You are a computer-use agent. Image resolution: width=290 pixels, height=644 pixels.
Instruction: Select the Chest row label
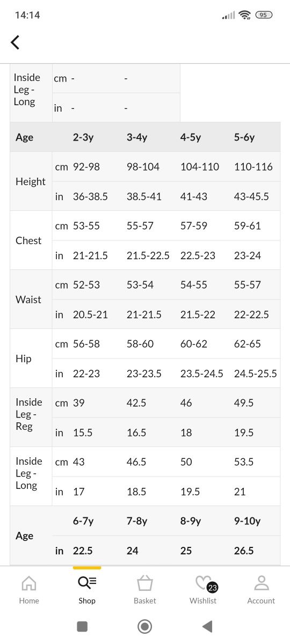pyautogui.click(x=28, y=240)
